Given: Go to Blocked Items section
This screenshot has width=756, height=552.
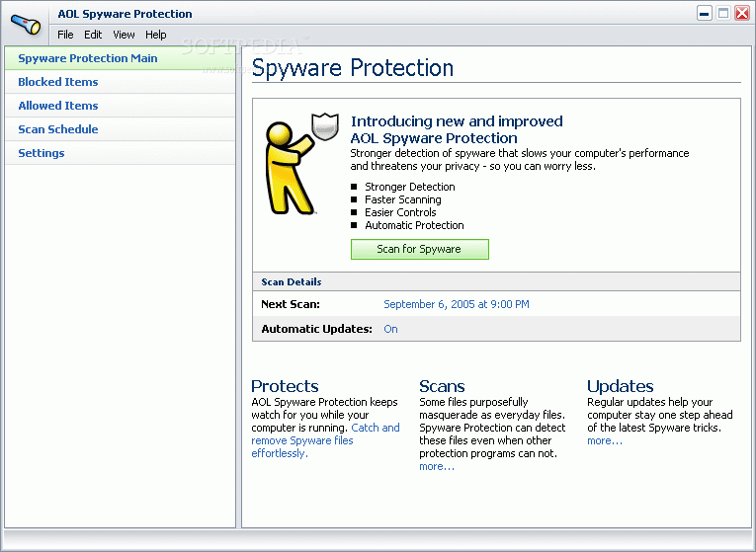Looking at the screenshot, I should (x=120, y=82).
